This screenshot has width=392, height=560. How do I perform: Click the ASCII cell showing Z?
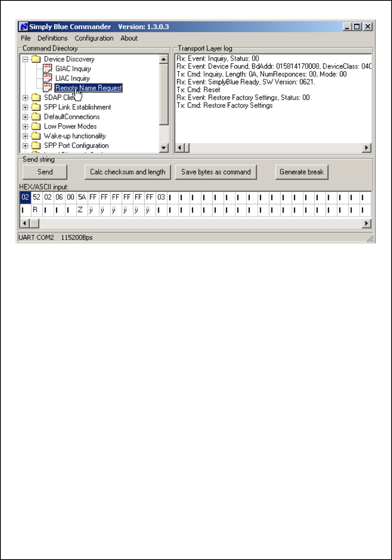click(82, 210)
